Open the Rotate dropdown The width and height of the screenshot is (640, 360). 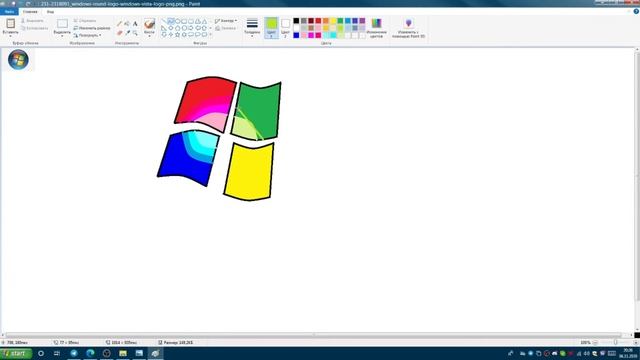click(87, 36)
